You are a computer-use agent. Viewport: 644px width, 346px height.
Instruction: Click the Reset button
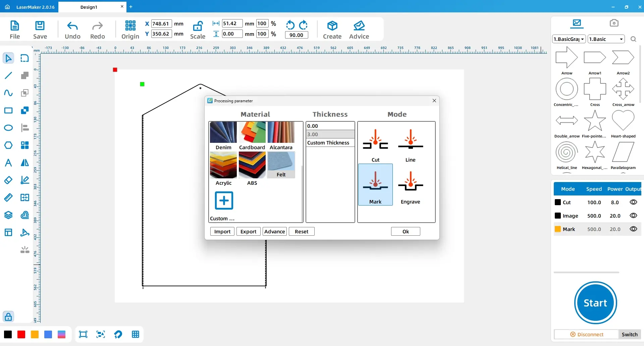[302, 231]
